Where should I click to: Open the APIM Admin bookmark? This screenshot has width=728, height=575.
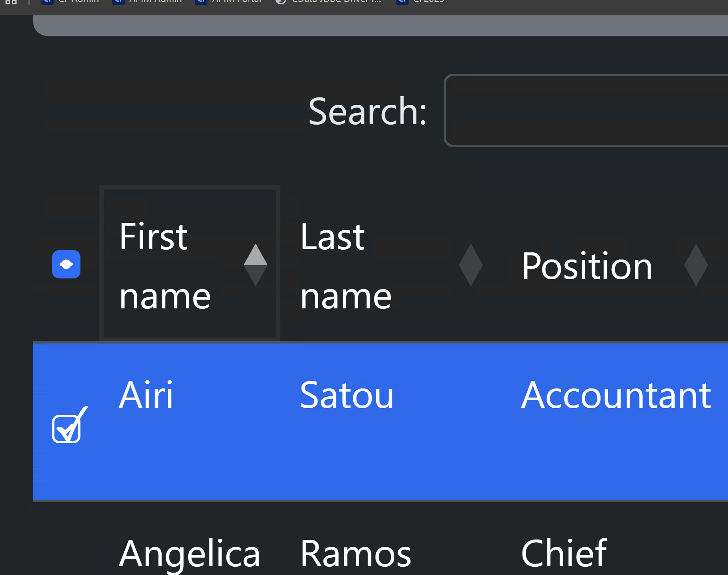tap(148, 2)
